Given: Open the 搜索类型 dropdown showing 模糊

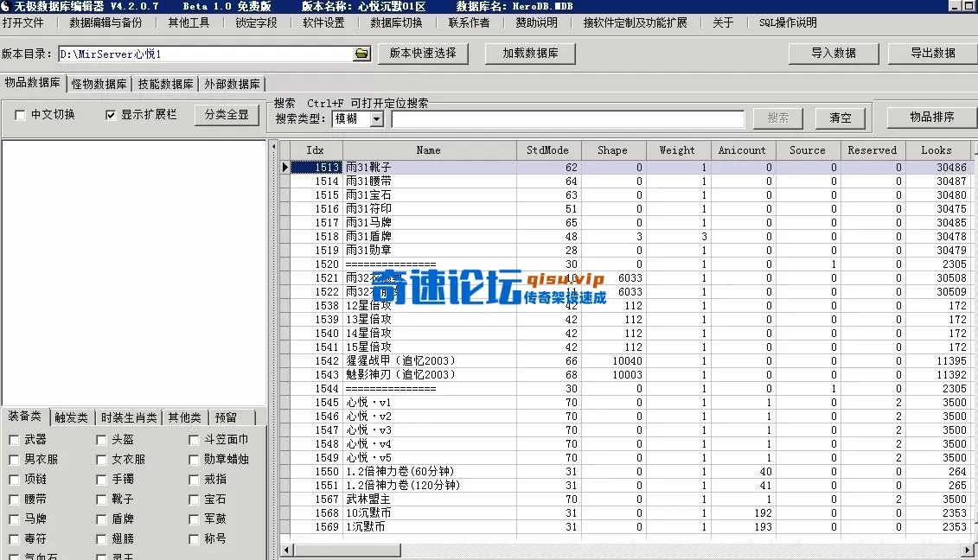Looking at the screenshot, I should tap(376, 119).
